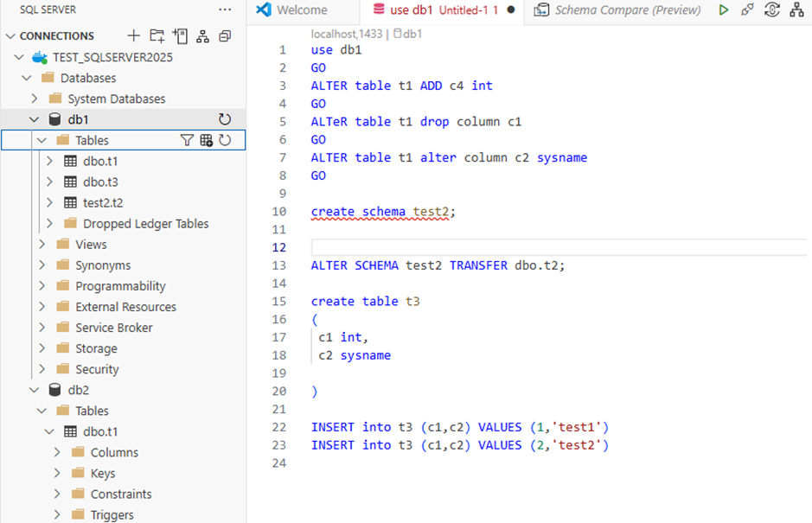Expand the Keys folder
The height and width of the screenshot is (523, 812).
[57, 473]
